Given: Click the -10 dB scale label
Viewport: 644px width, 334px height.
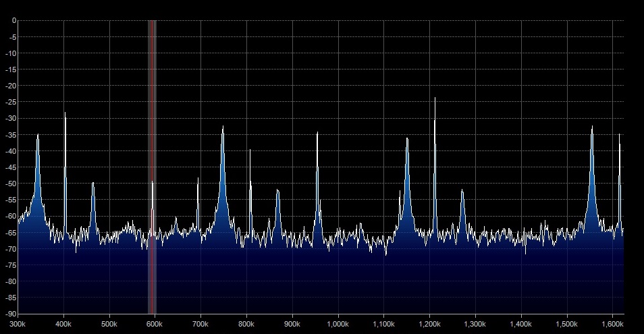Looking at the screenshot, I should coord(11,53).
